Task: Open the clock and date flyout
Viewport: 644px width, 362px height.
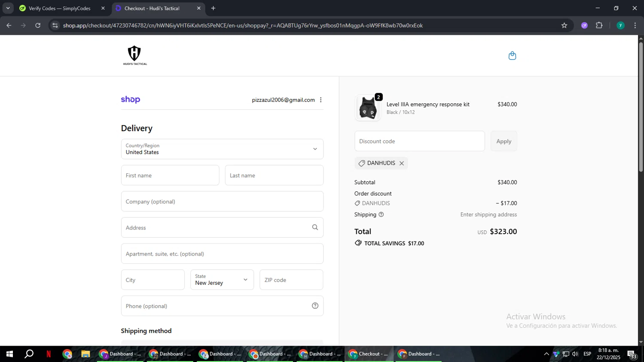Action: pos(608,354)
